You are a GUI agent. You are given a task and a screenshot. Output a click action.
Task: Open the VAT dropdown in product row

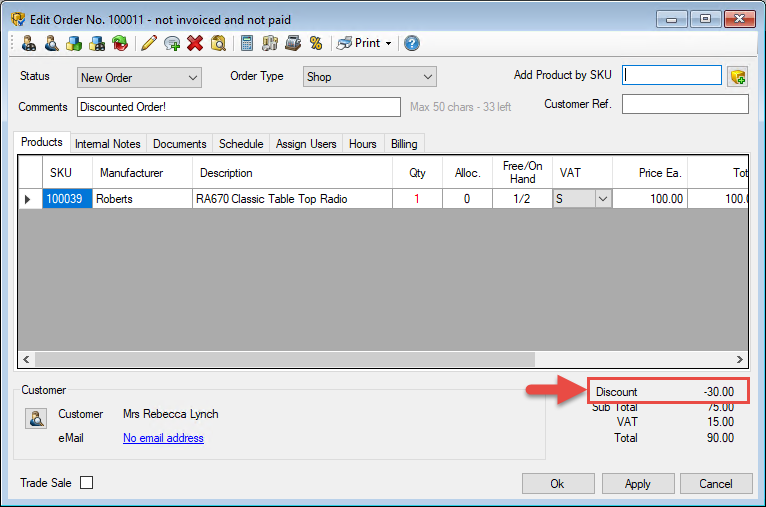[x=602, y=199]
